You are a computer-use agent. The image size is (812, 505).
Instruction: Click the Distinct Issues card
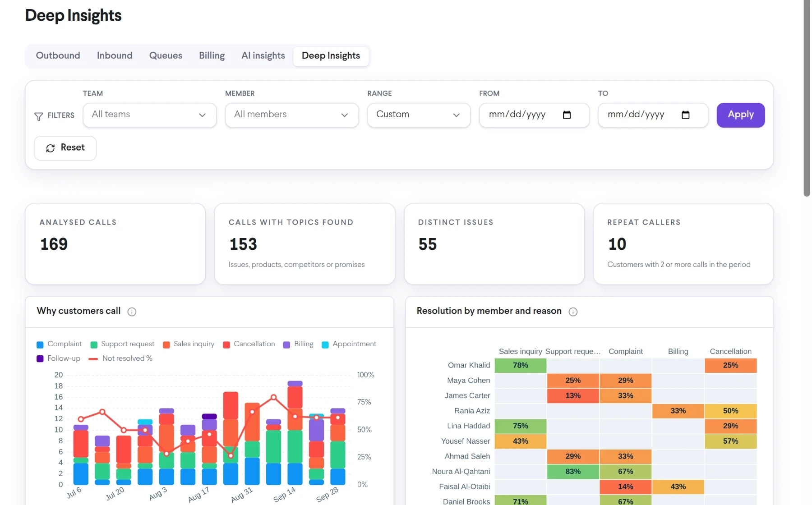(494, 244)
